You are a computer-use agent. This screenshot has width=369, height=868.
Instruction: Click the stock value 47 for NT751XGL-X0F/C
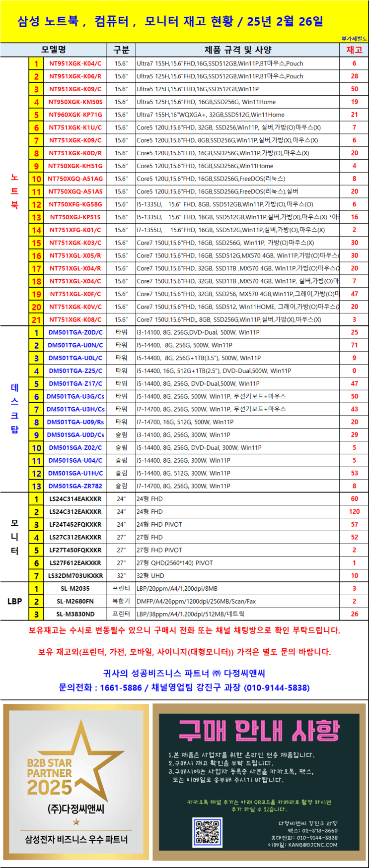click(x=354, y=294)
